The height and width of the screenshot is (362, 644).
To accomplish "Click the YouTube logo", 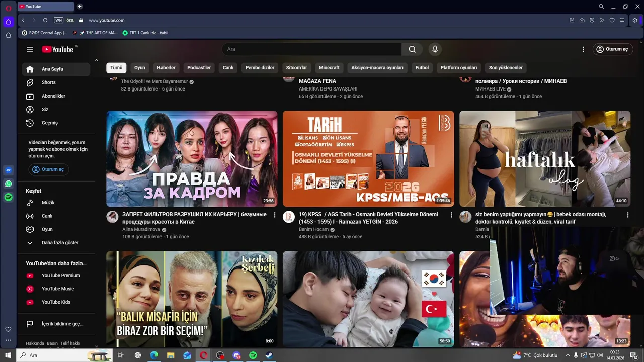I will click(x=58, y=49).
